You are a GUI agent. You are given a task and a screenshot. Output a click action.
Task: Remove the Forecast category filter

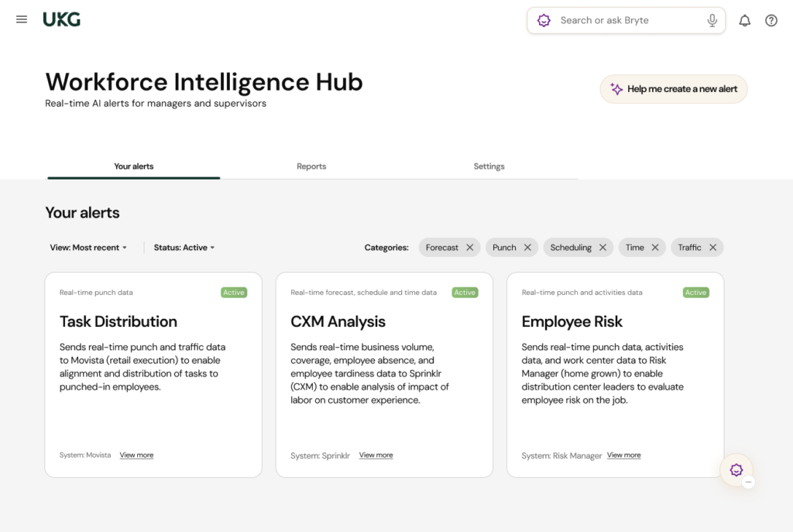(470, 248)
